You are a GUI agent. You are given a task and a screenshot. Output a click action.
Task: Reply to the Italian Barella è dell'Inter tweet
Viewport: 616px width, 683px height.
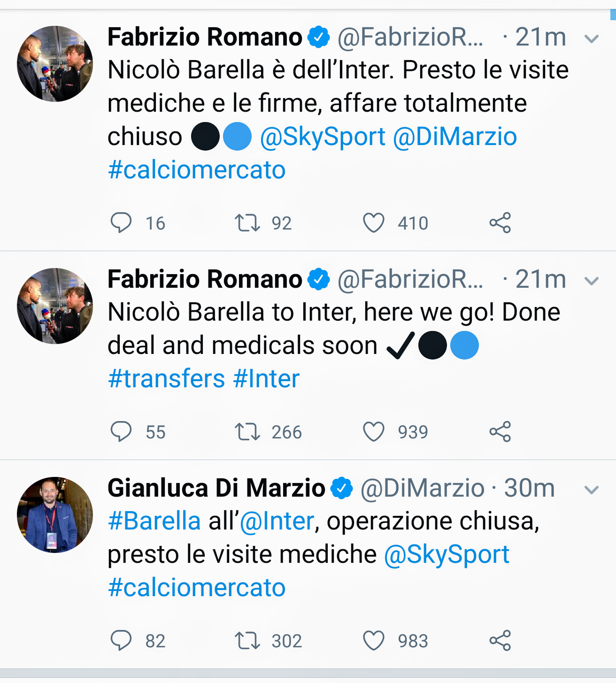121,223
